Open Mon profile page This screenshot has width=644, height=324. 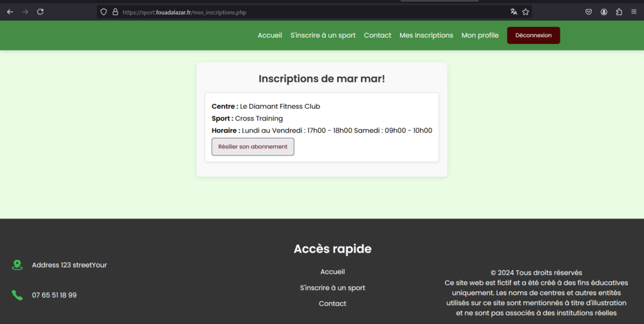point(480,35)
